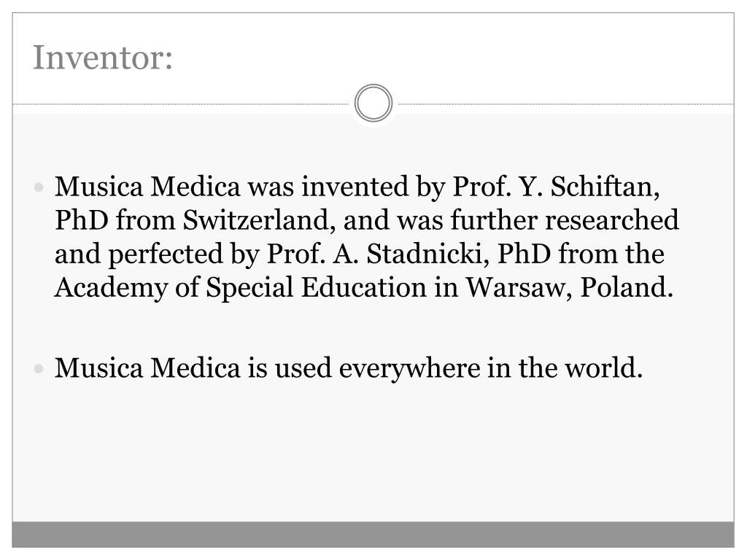Click the gray footer bar of the slide
Screen dimensions: 747x560
pyautogui.click(x=373, y=534)
